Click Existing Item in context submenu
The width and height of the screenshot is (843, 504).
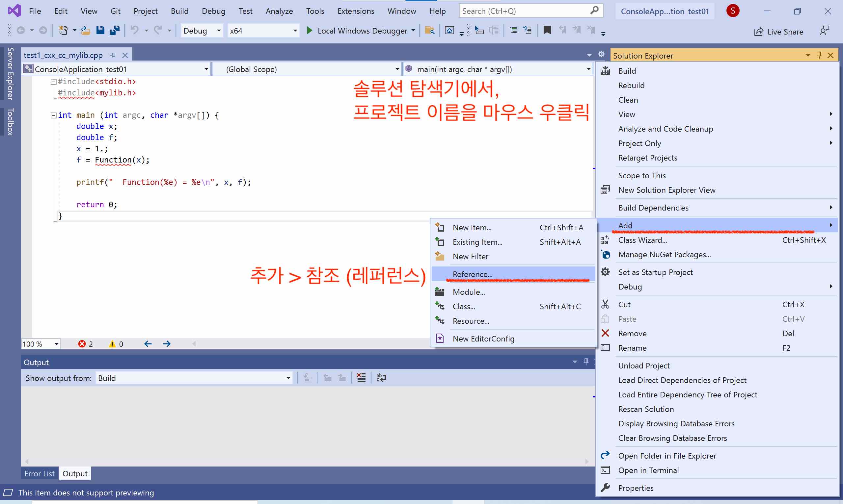click(x=477, y=242)
